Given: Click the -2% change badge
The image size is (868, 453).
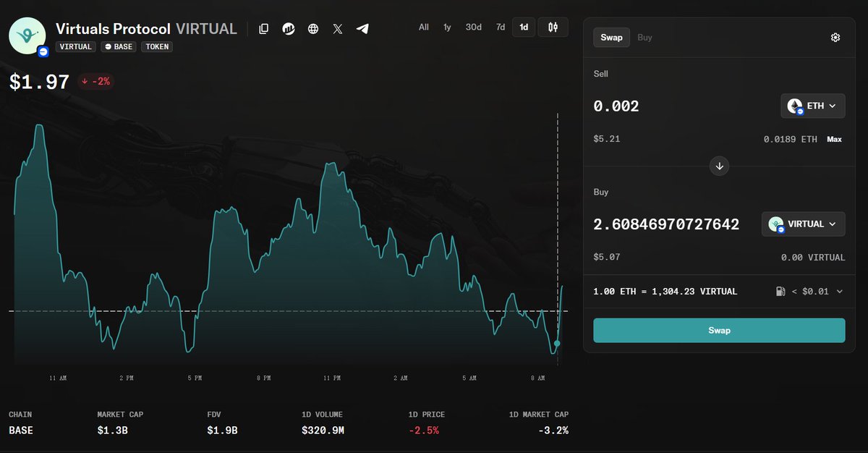Looking at the screenshot, I should pos(96,82).
